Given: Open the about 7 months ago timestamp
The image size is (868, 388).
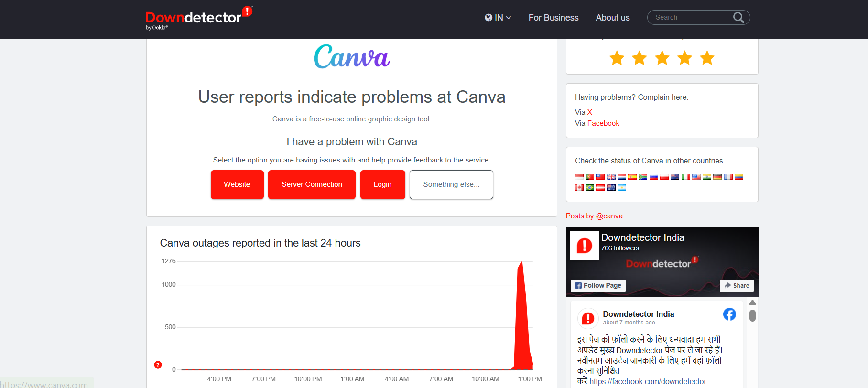Looking at the screenshot, I should point(629,323).
